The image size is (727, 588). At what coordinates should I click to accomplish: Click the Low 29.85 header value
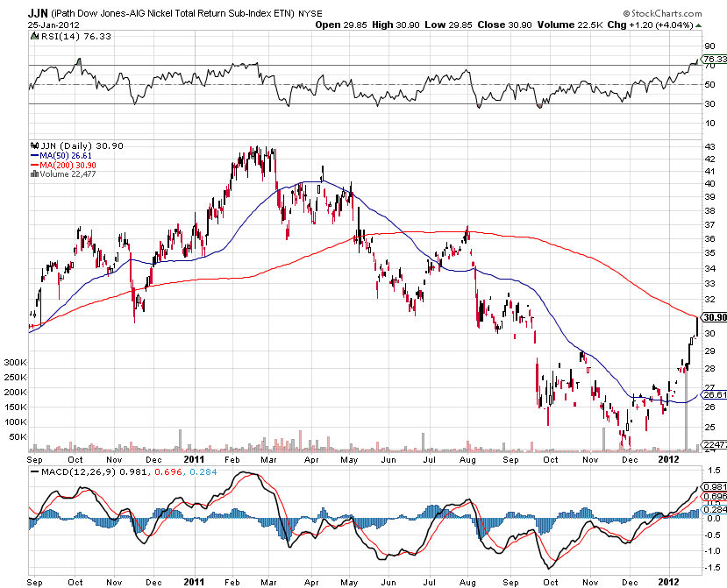[x=448, y=25]
